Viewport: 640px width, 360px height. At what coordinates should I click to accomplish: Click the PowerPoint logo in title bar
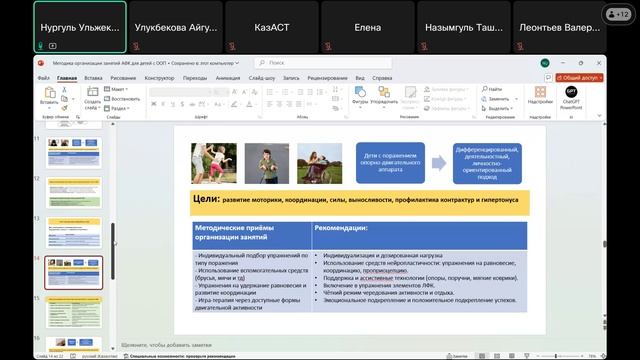[x=41, y=63]
